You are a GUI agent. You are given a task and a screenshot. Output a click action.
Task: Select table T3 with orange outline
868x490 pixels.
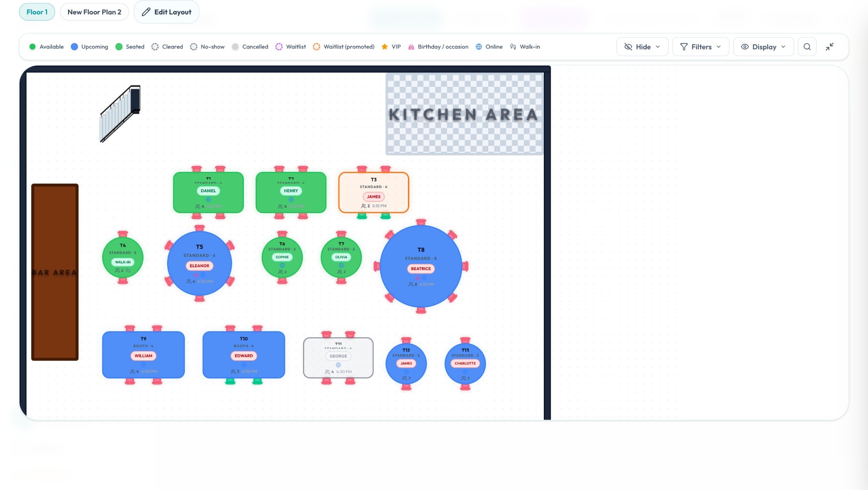374,192
